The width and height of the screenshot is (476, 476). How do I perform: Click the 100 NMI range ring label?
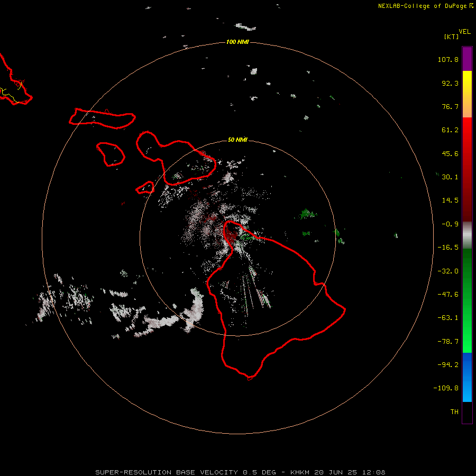[237, 42]
